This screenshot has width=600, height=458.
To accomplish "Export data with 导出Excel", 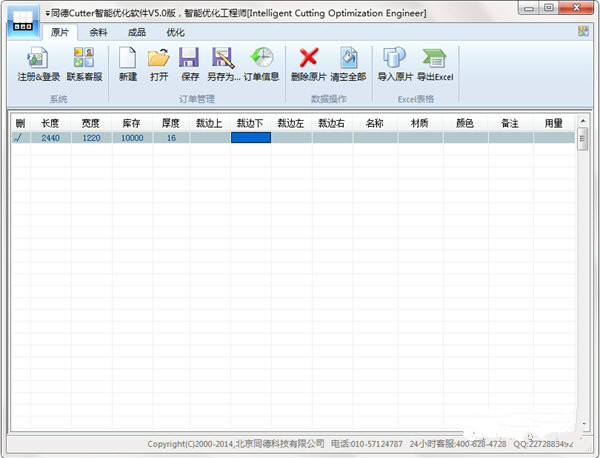I will coord(435,64).
